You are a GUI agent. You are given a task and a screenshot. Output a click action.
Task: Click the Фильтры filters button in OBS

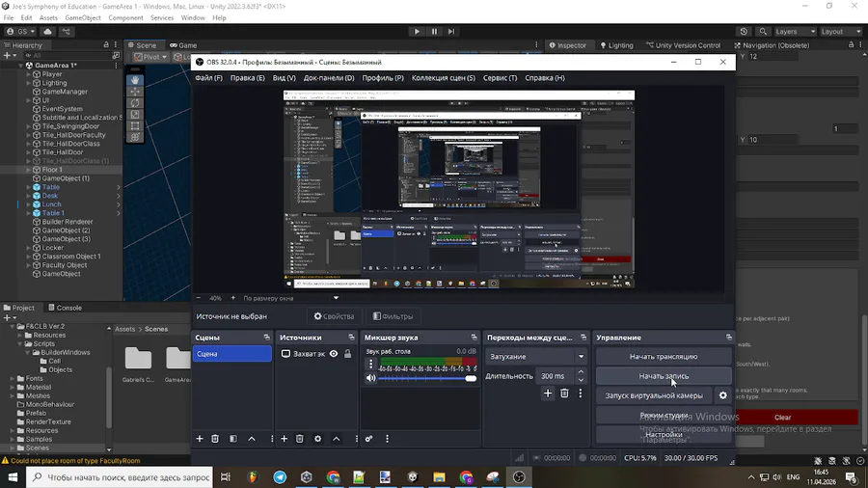coord(393,316)
